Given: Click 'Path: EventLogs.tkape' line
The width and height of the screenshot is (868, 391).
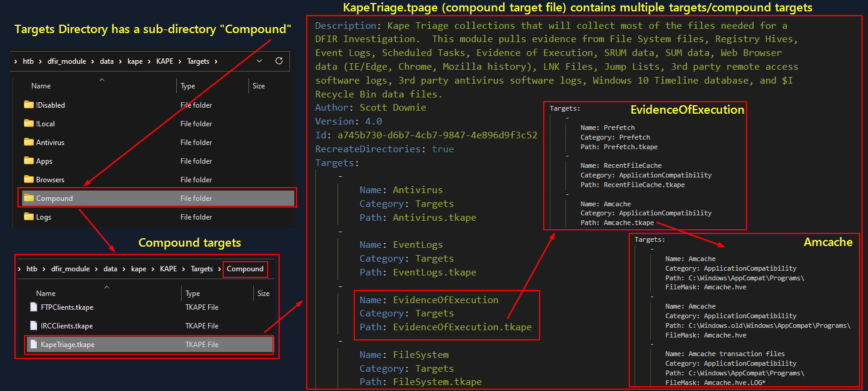Looking at the screenshot, I should pos(418,272).
